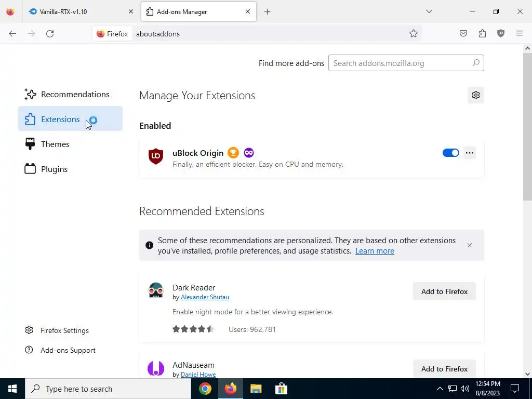This screenshot has width=532, height=399.
Task: Open the network status tray icon
Action: click(453, 389)
